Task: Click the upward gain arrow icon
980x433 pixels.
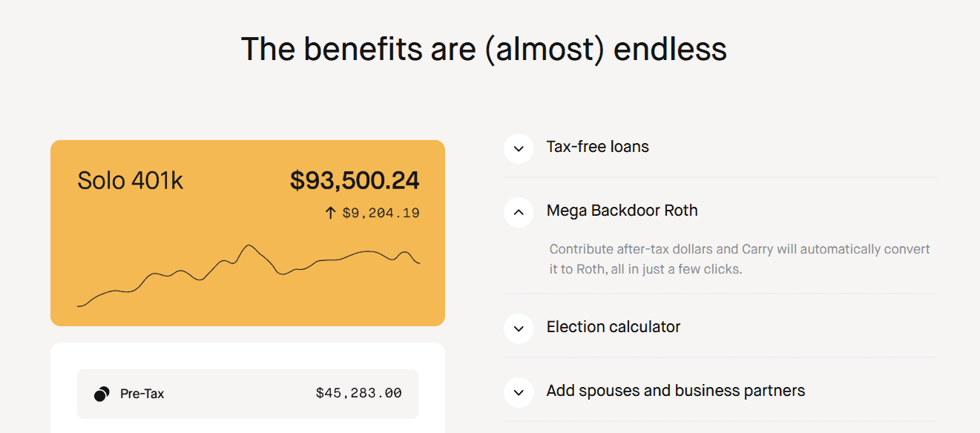Action: [331, 214]
